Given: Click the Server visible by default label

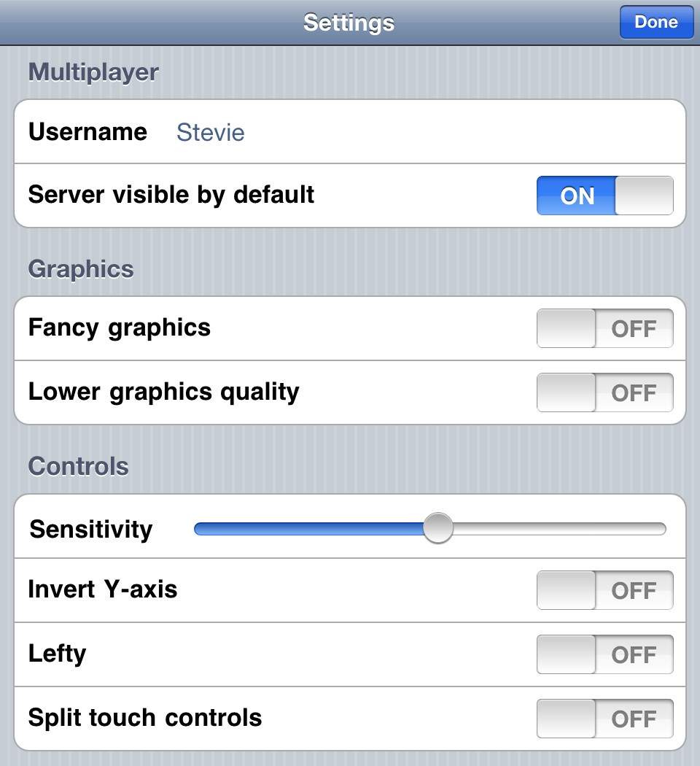Looking at the screenshot, I should (x=171, y=195).
